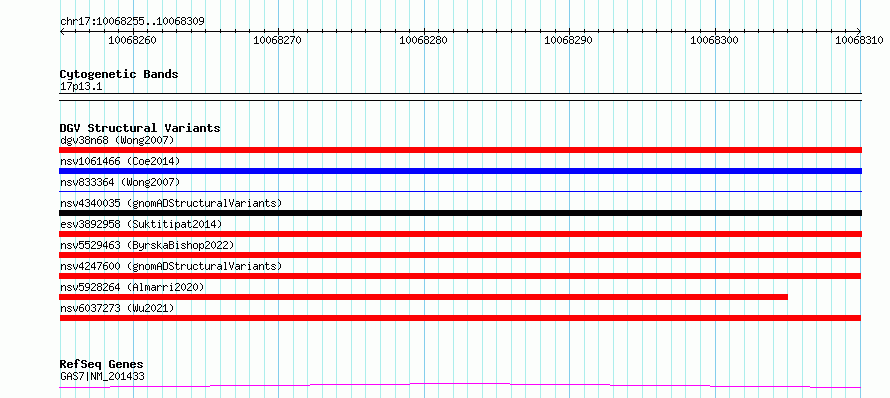Click the chr17:10068255..10068309 region label

tap(132, 21)
